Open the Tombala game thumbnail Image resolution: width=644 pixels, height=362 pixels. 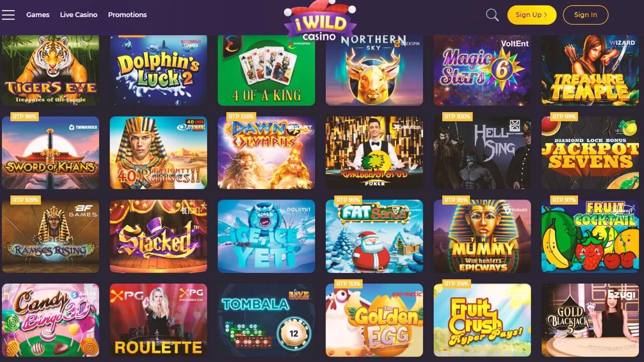point(266,320)
